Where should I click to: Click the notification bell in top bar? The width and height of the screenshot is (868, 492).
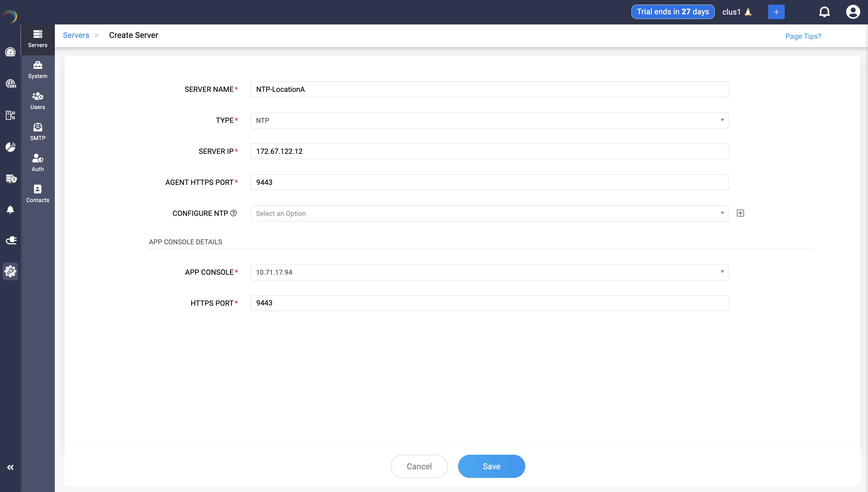tap(824, 11)
